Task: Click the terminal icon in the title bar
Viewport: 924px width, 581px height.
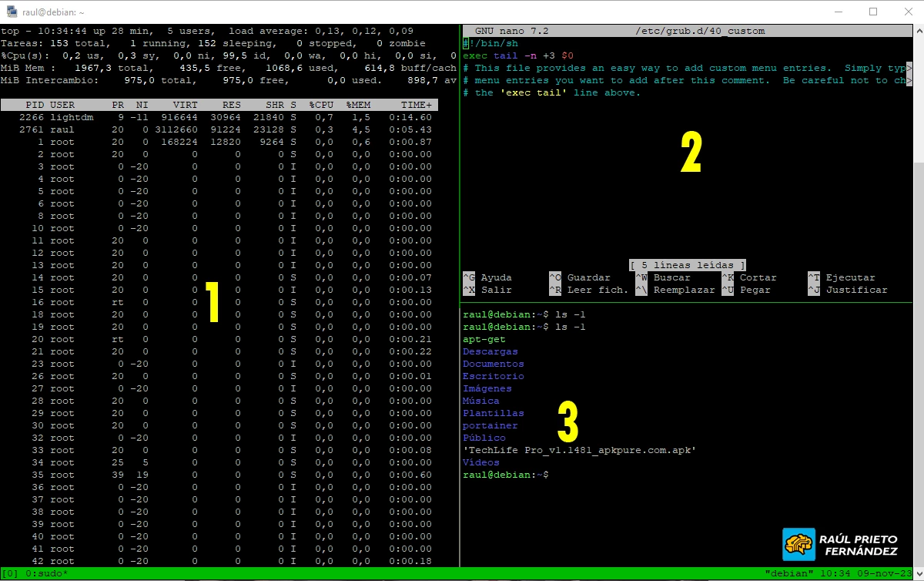Action: tap(11, 12)
